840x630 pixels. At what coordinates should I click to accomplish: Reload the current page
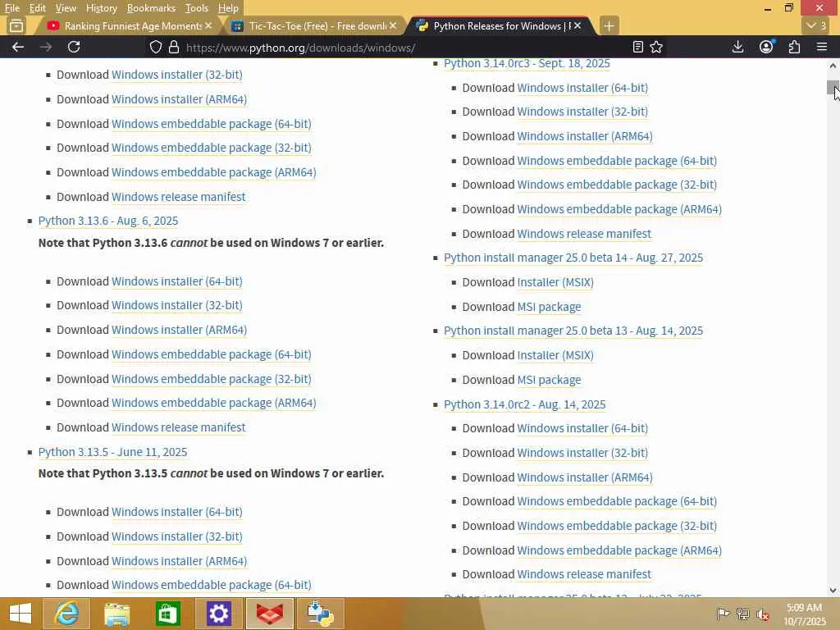coord(74,47)
